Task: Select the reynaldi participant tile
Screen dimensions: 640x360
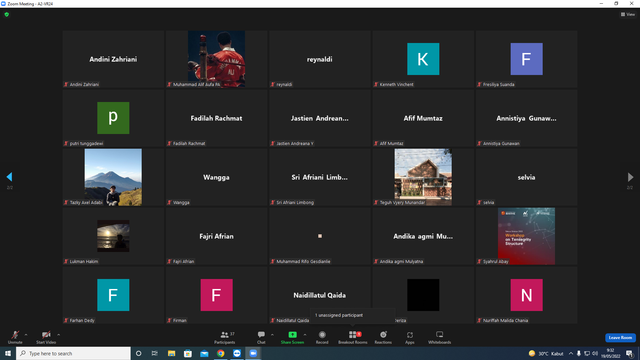Action: coord(320,59)
